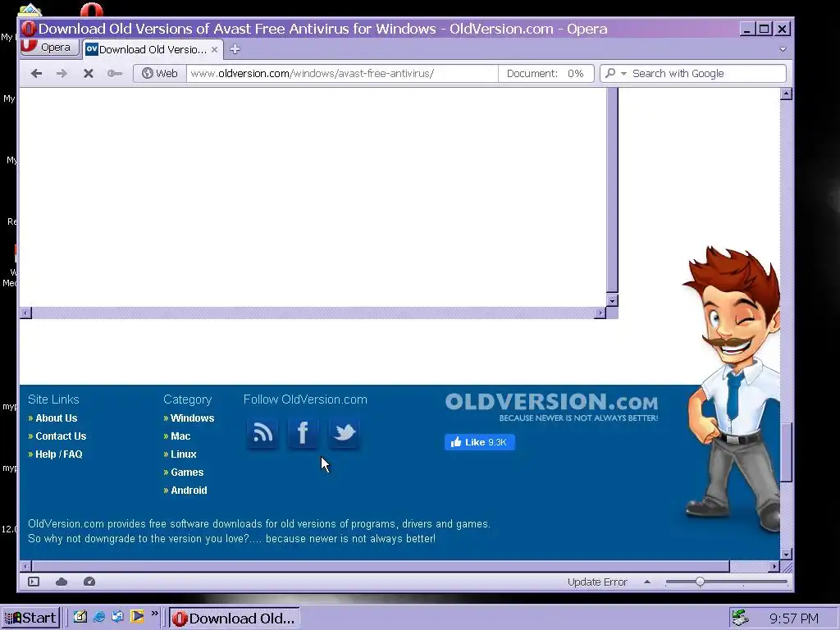Screen dimensions: 840x630
Task: Click the Search with Google field
Action: (707, 73)
